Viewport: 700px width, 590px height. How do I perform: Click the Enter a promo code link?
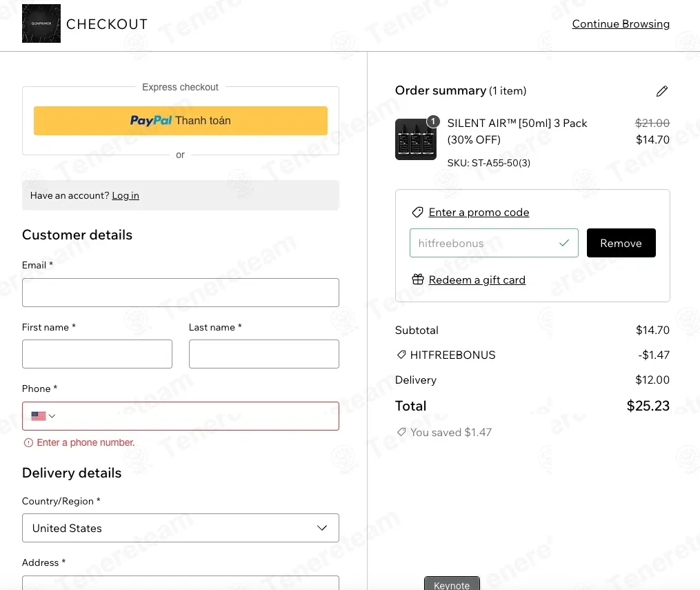pos(479,212)
